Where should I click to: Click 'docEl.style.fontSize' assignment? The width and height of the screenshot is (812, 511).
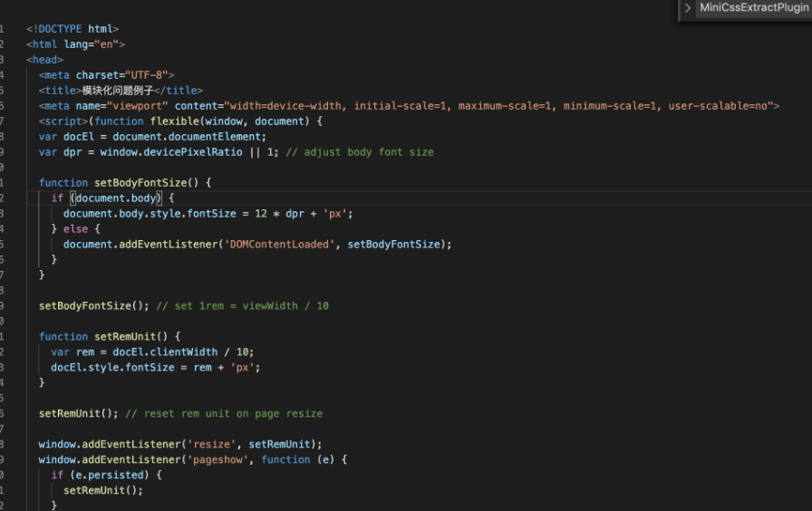[x=112, y=368]
